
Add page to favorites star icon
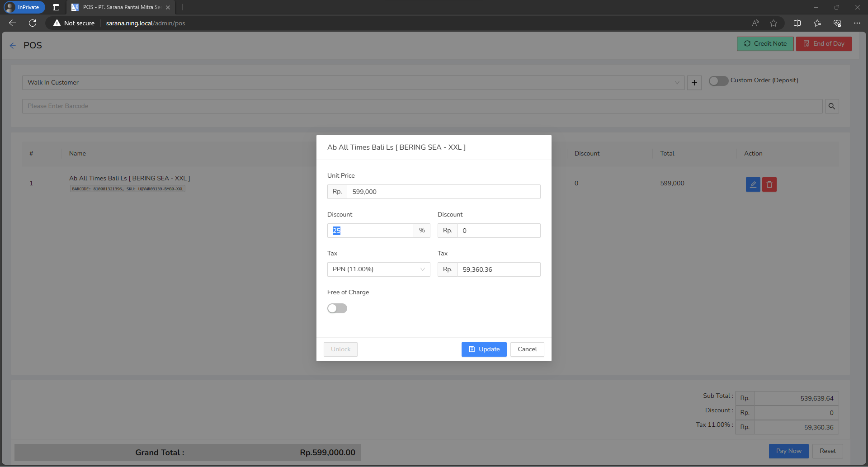point(774,23)
